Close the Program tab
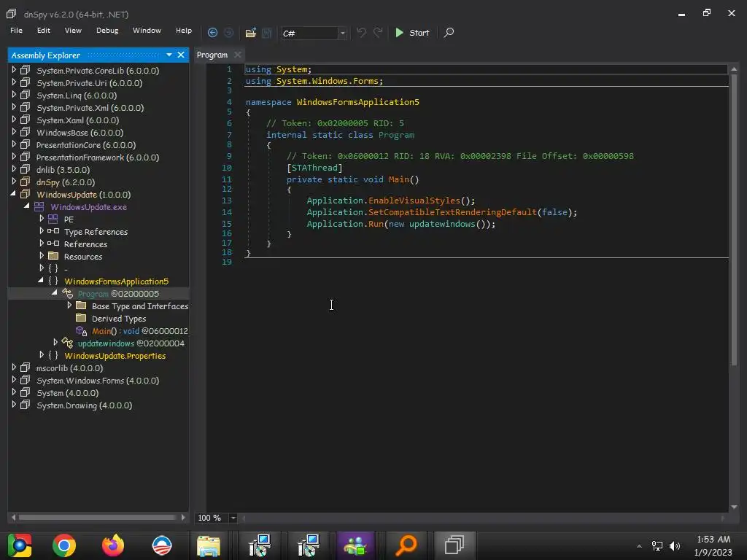This screenshot has width=747, height=560. [x=238, y=55]
